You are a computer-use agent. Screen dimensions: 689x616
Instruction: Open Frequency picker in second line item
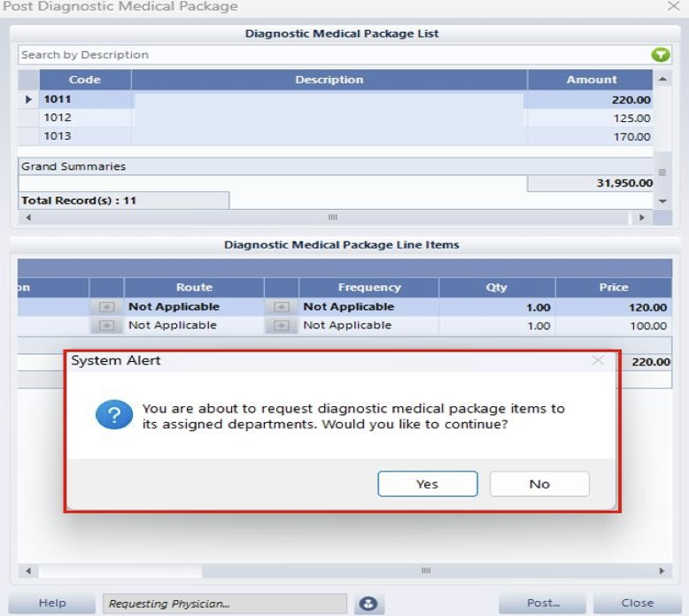click(x=282, y=326)
